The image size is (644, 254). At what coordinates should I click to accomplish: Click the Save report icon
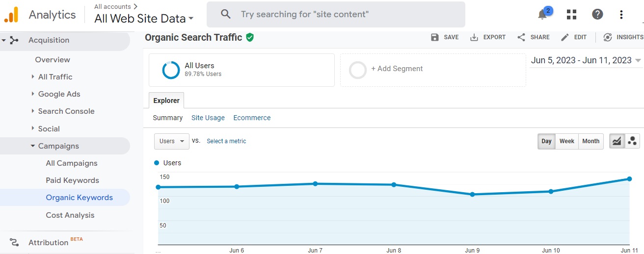435,37
